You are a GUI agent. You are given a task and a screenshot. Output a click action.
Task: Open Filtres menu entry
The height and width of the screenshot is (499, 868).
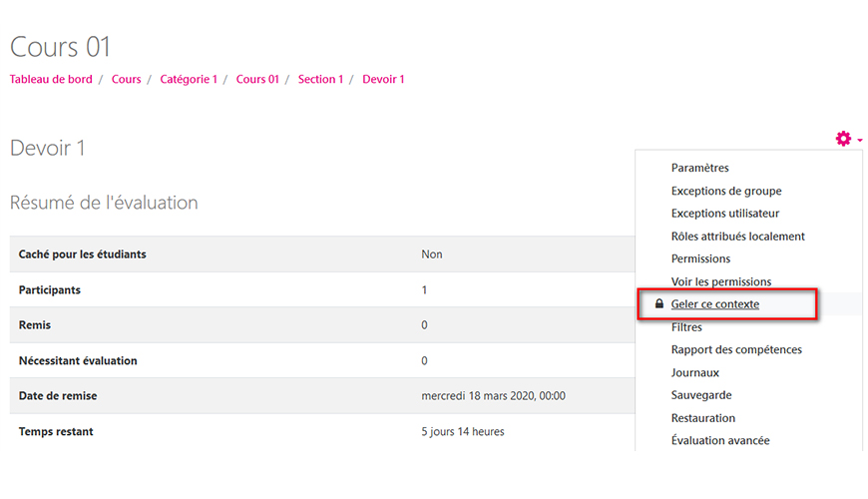coord(686,327)
